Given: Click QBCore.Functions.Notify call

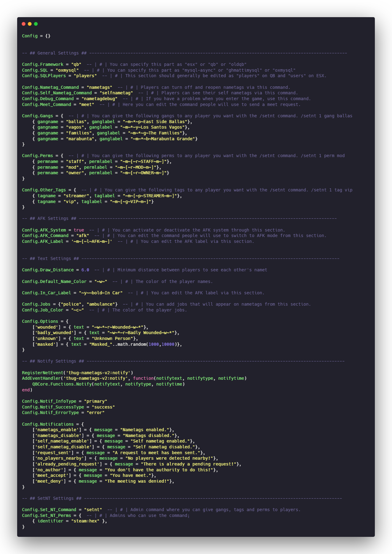Looking at the screenshot, I should coord(108,384).
